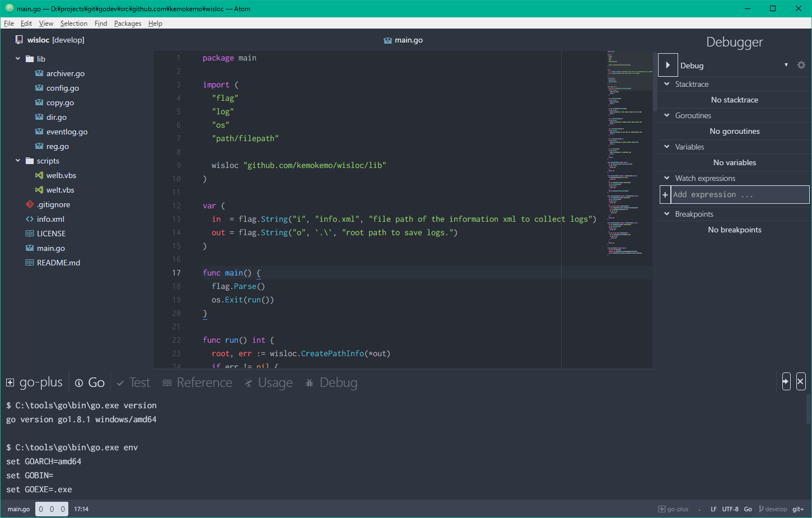Image resolution: width=812 pixels, height=518 pixels.
Task: Click the arrow icon to move the go-plus panel
Action: [x=786, y=381]
